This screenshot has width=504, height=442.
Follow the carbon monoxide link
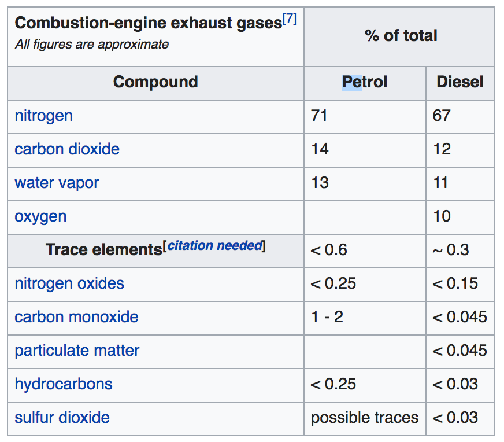point(76,317)
